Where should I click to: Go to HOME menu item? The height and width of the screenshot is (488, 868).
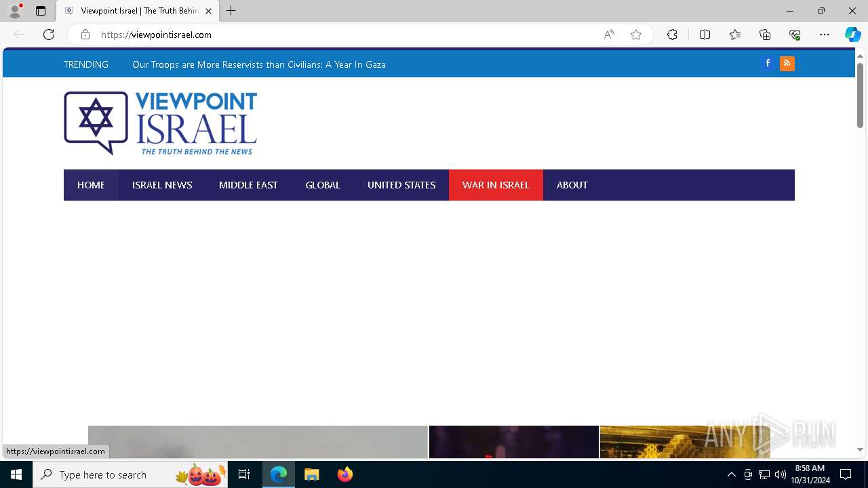pyautogui.click(x=91, y=185)
